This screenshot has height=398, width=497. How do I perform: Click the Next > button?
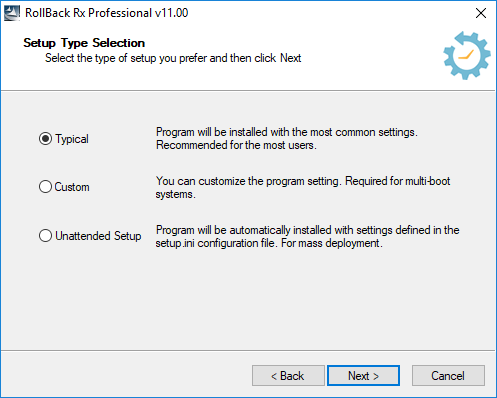(x=363, y=376)
